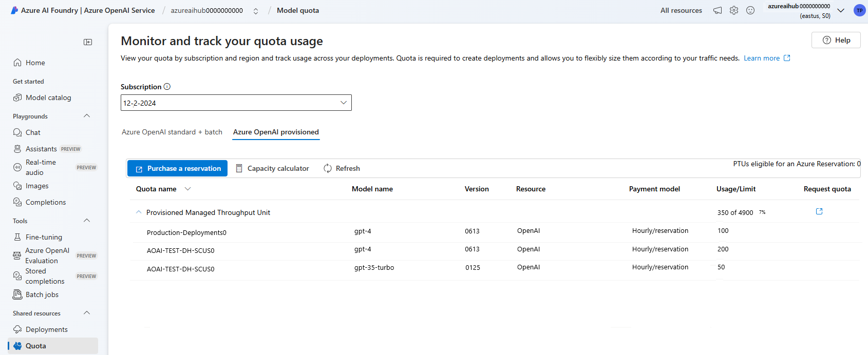Select the Azure OpenAI provisioned tab
The width and height of the screenshot is (868, 355).
(x=276, y=132)
